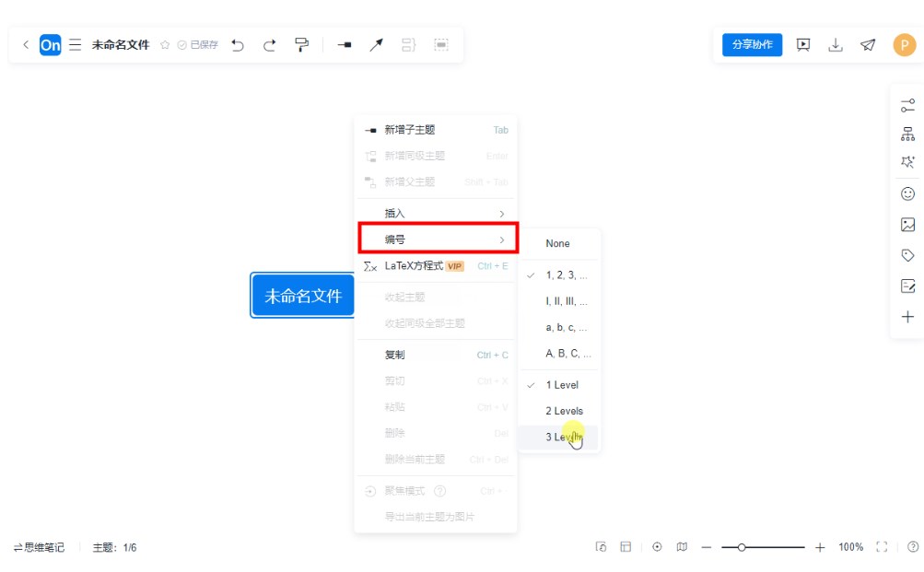Screen dimensions: 924x572
Task: Click the download/export icon
Action: (x=836, y=44)
